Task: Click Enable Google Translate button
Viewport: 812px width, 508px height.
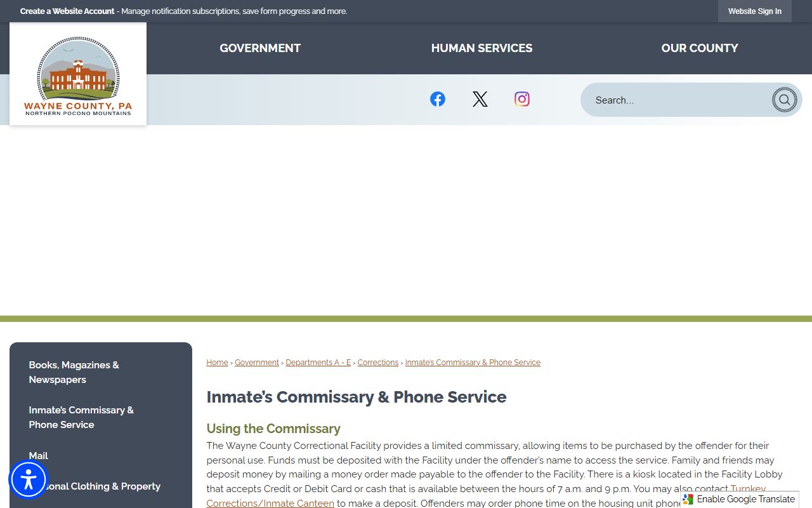Action: pyautogui.click(x=740, y=499)
